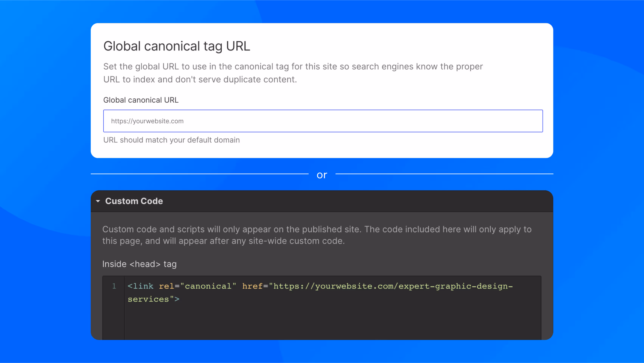The height and width of the screenshot is (363, 644).
Task: Click the rel attribute in code editor
Action: pos(166,286)
